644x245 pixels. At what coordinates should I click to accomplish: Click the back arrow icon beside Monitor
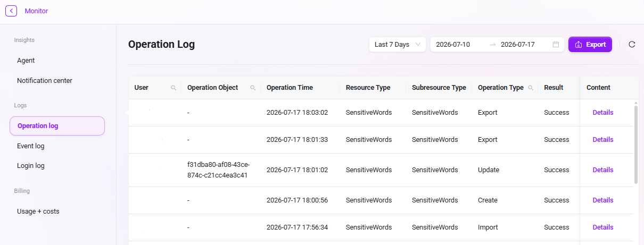pos(11,11)
